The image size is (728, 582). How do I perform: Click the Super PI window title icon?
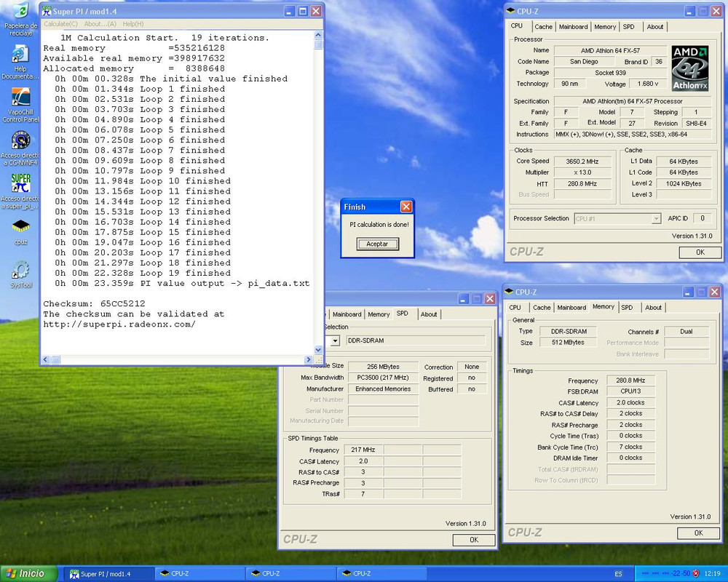[47, 11]
